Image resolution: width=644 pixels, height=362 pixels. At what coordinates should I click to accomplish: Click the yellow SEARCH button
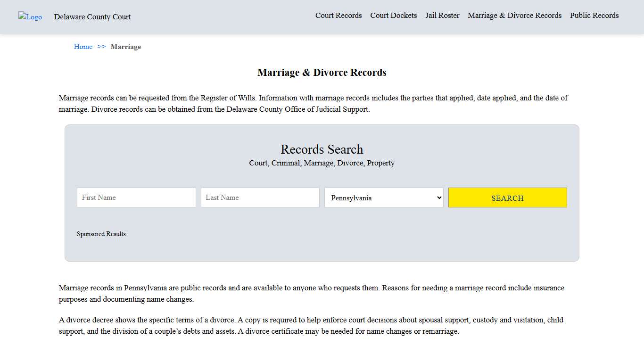pos(507,197)
